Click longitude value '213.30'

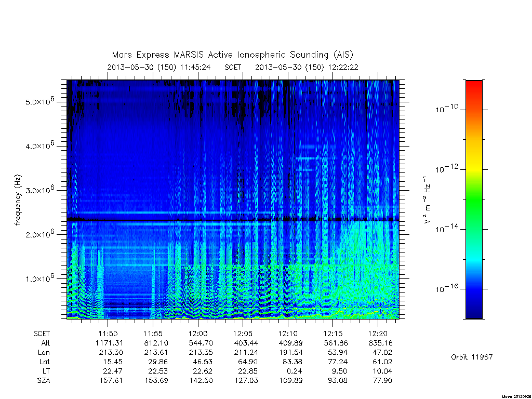tap(111, 353)
